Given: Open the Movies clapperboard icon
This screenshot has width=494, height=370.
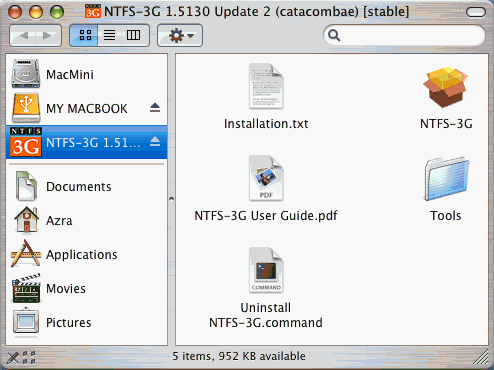Looking at the screenshot, I should pyautogui.click(x=26, y=288).
